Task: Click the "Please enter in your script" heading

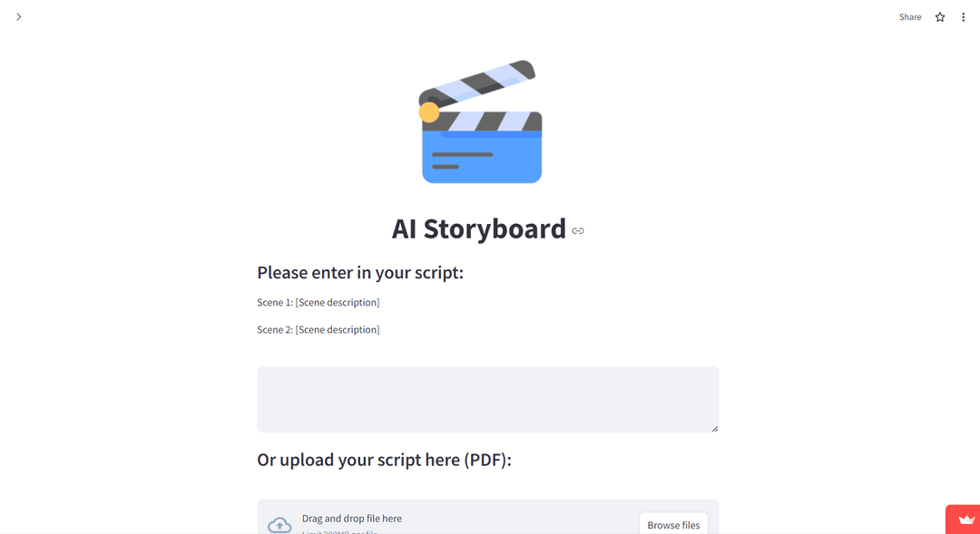Action: [x=360, y=273]
